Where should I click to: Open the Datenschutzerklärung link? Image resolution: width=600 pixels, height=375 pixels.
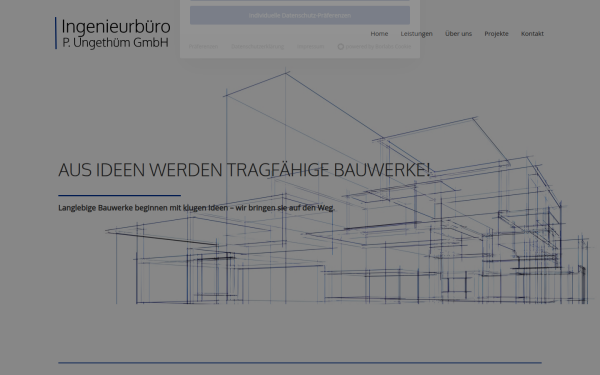click(258, 46)
